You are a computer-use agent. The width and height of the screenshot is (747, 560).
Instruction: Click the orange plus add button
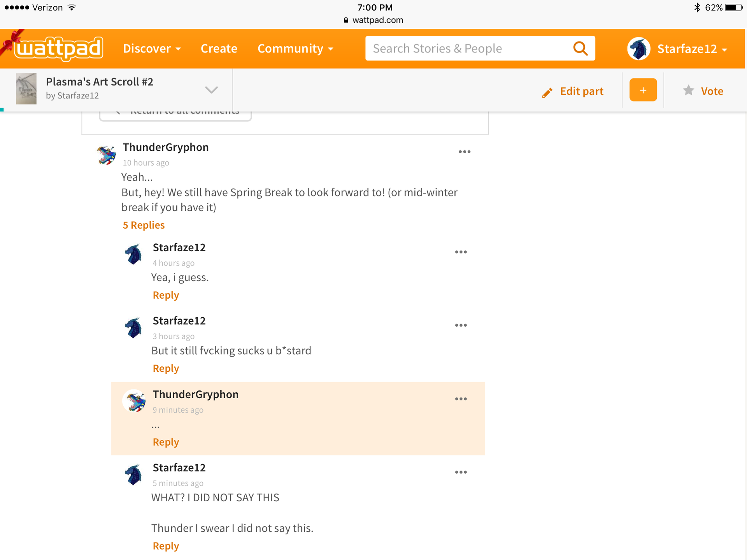[643, 90]
